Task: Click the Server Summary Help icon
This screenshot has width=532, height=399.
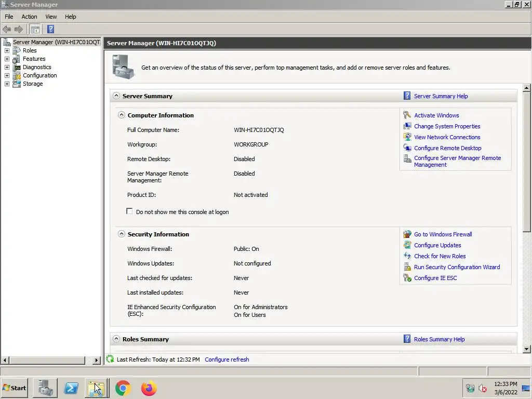Action: point(407,96)
